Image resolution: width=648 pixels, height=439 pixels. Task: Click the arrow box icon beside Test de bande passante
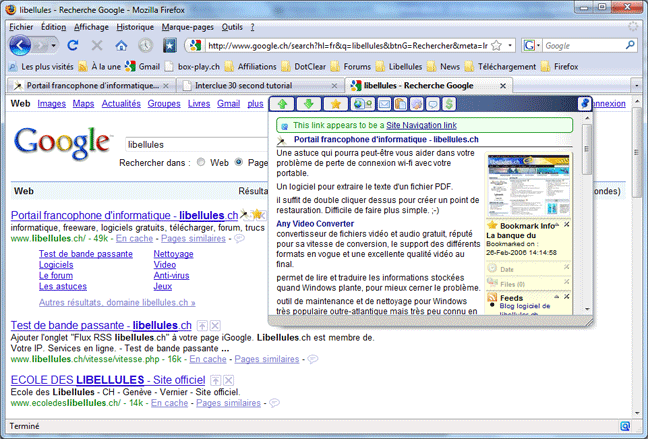coord(202,325)
